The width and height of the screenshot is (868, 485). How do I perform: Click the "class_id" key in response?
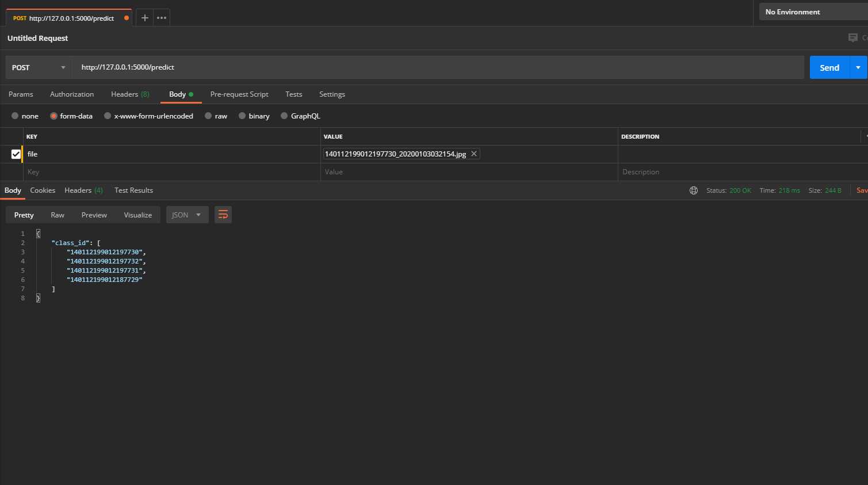(x=70, y=243)
